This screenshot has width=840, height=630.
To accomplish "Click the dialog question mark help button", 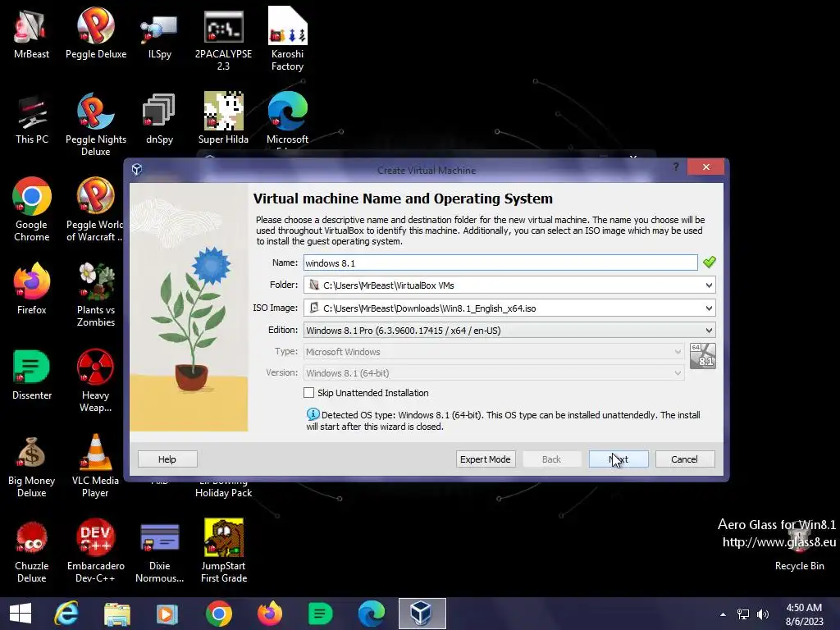I will pyautogui.click(x=676, y=167).
